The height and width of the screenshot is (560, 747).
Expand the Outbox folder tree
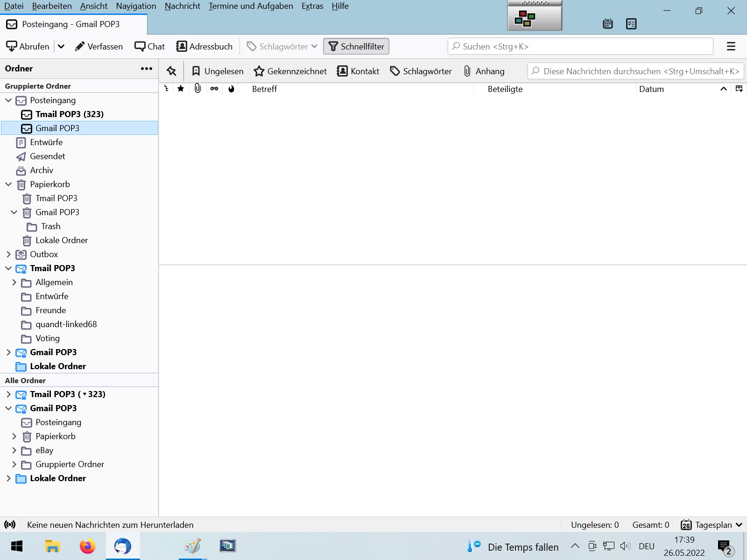click(x=8, y=254)
